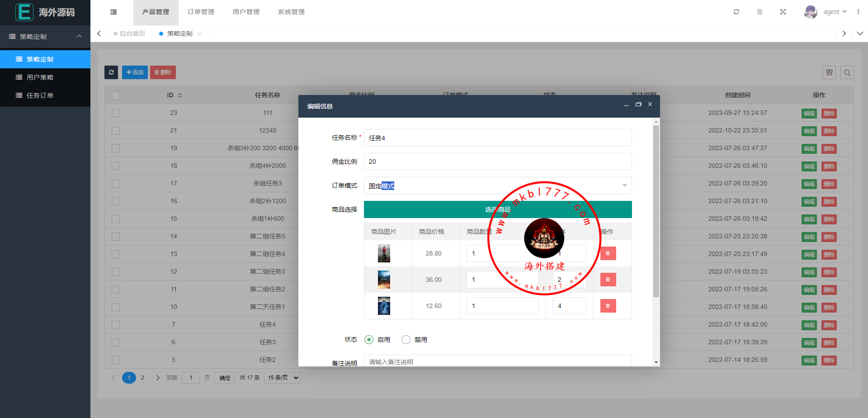The width and height of the screenshot is (868, 418).
Task: Open the 订单模式 dropdown
Action: coord(498,185)
